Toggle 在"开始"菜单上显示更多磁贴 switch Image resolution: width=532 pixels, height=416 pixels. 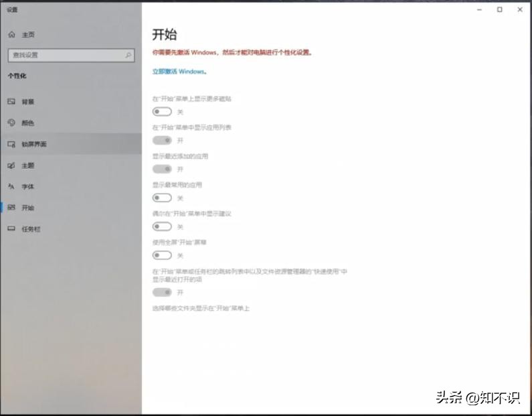(162, 111)
